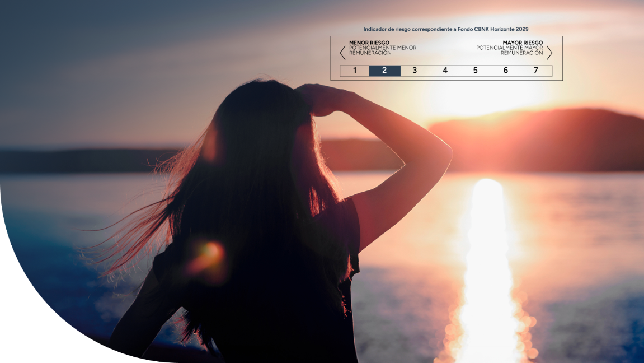Select risk level 1 on the scale
Image resolution: width=644 pixels, height=363 pixels.
(355, 71)
